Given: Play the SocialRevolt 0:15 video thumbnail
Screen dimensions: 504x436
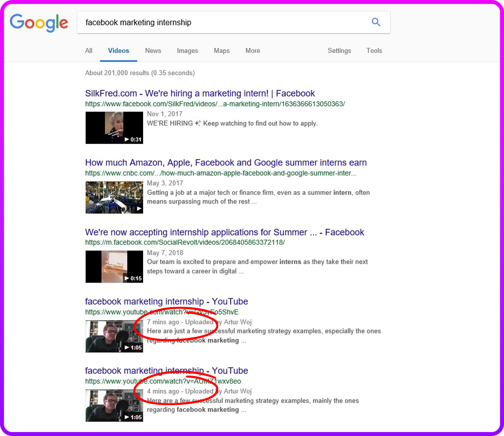Looking at the screenshot, I should click(114, 266).
